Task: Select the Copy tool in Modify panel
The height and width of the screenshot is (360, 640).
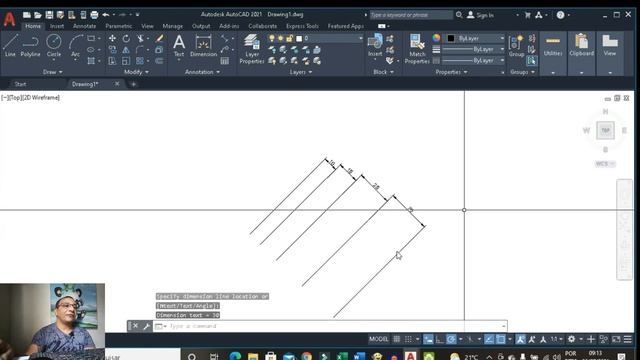Action: 112,50
